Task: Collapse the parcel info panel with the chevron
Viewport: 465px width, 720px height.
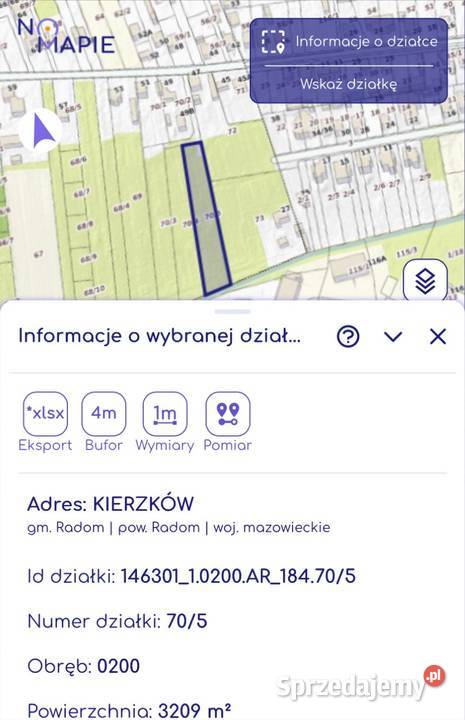Action: [x=393, y=337]
